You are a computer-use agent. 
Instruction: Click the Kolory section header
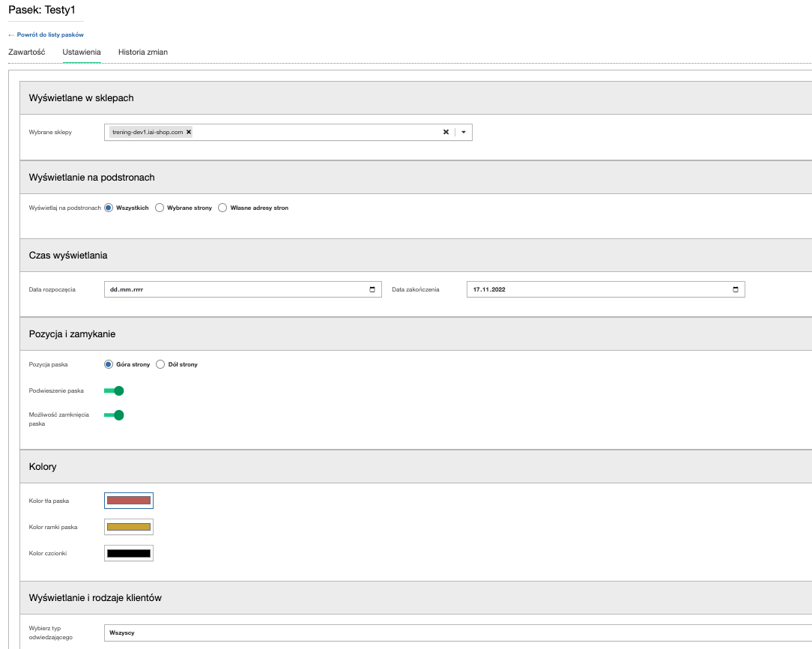(x=416, y=467)
